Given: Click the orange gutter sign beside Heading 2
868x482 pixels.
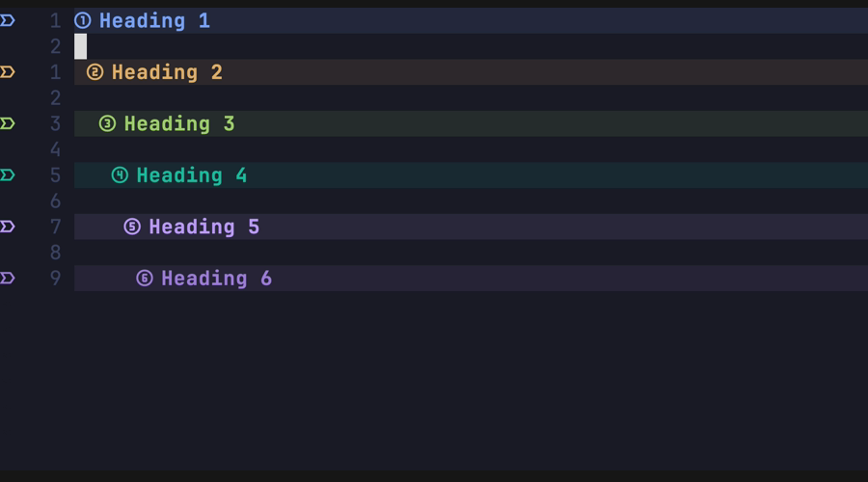Looking at the screenshot, I should [x=8, y=72].
